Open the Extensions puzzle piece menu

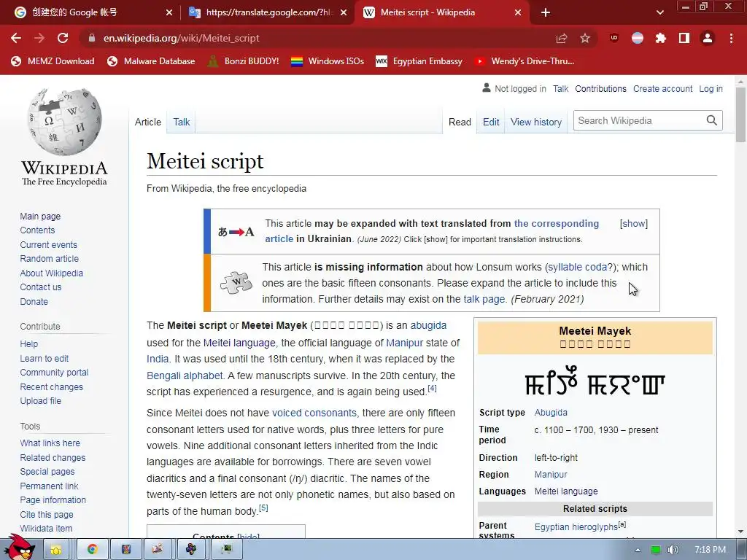click(661, 38)
